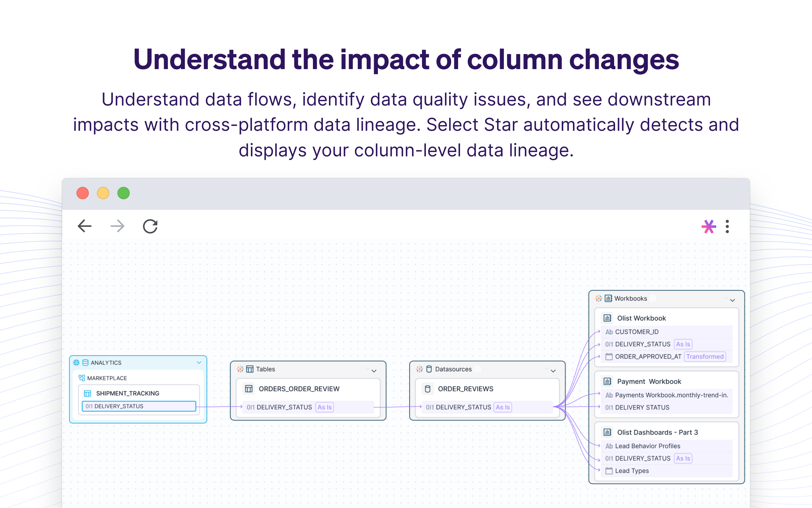Open the Select Star extension icon
Image resolution: width=812 pixels, height=508 pixels.
point(708,226)
